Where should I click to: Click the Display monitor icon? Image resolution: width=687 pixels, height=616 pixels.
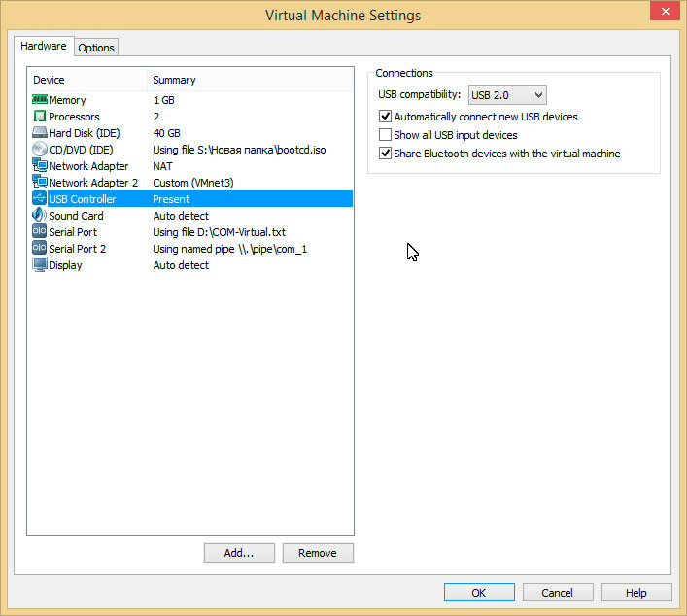40,265
